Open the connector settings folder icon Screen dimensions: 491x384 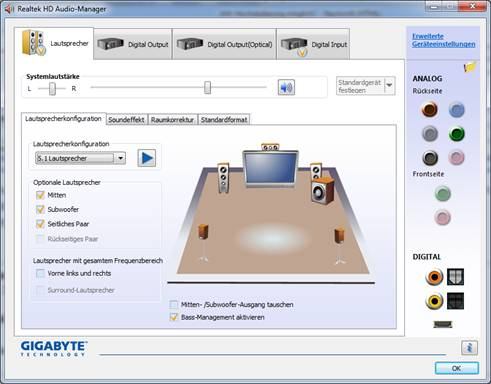click(x=470, y=66)
